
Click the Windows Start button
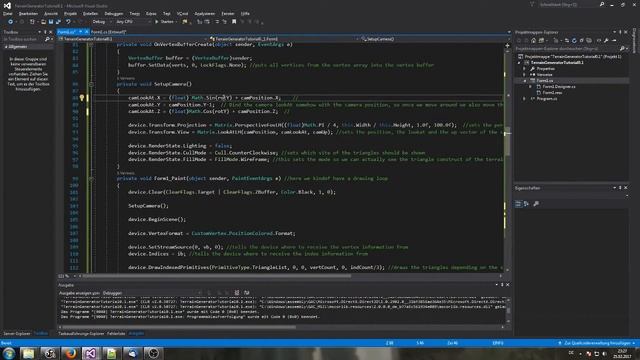(9, 353)
